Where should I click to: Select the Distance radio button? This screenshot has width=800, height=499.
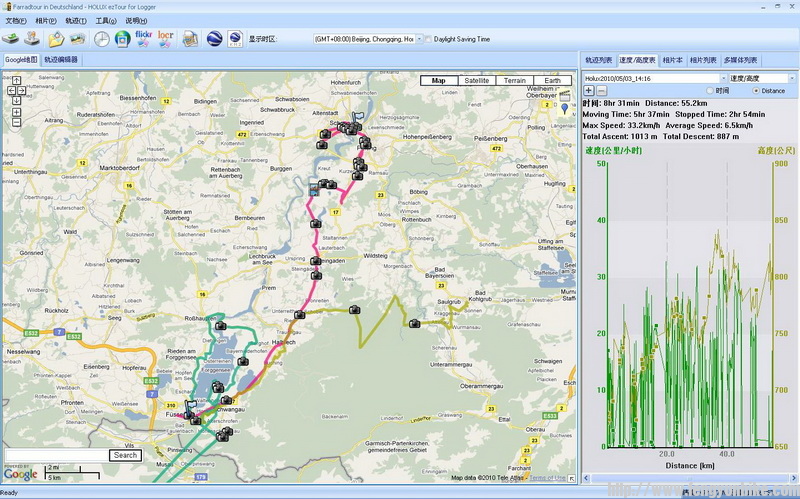click(x=755, y=91)
